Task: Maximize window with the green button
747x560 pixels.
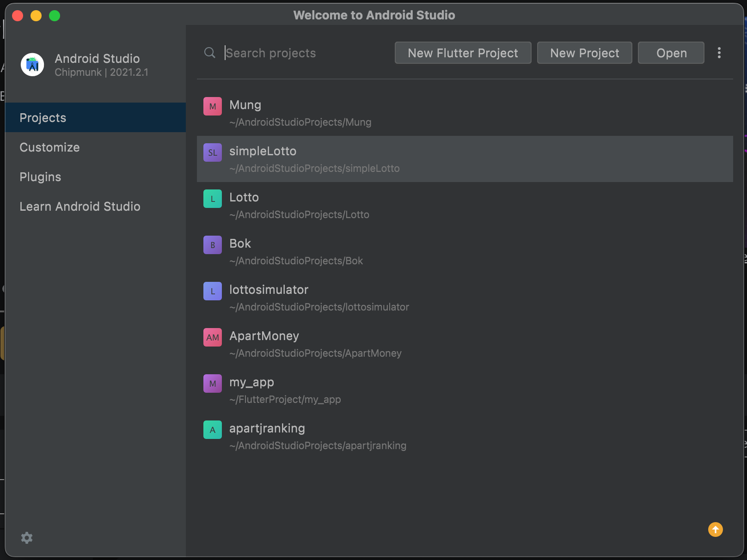Action: (x=55, y=16)
